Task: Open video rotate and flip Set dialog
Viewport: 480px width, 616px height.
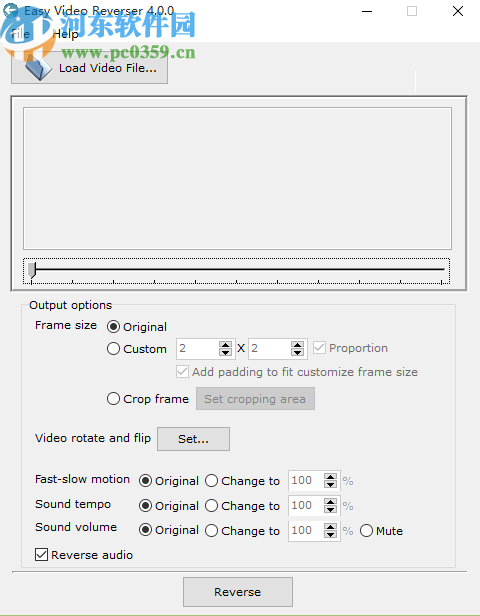Action: (193, 439)
